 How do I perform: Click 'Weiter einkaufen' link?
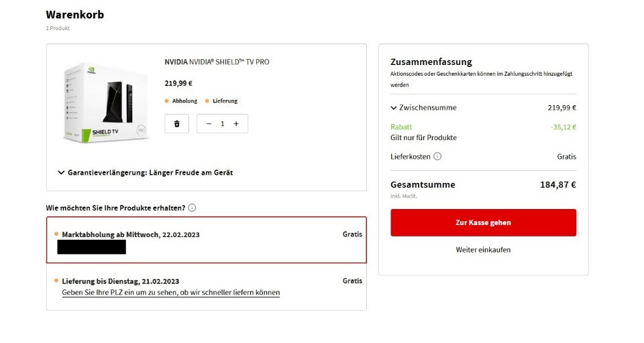coord(483,249)
